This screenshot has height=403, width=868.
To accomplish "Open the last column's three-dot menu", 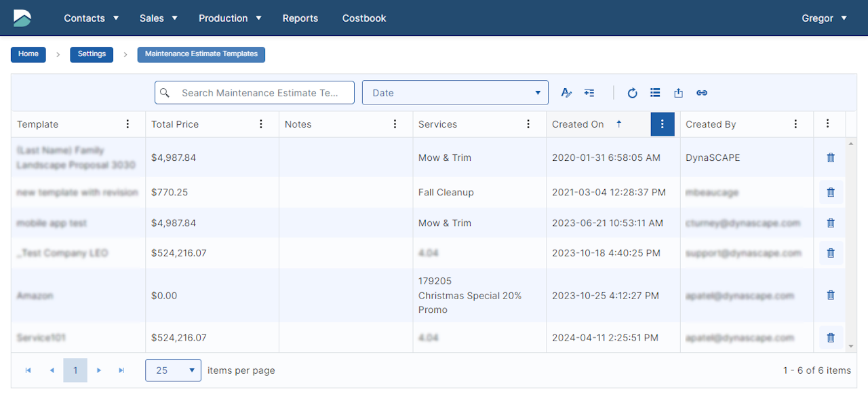I will click(x=827, y=124).
